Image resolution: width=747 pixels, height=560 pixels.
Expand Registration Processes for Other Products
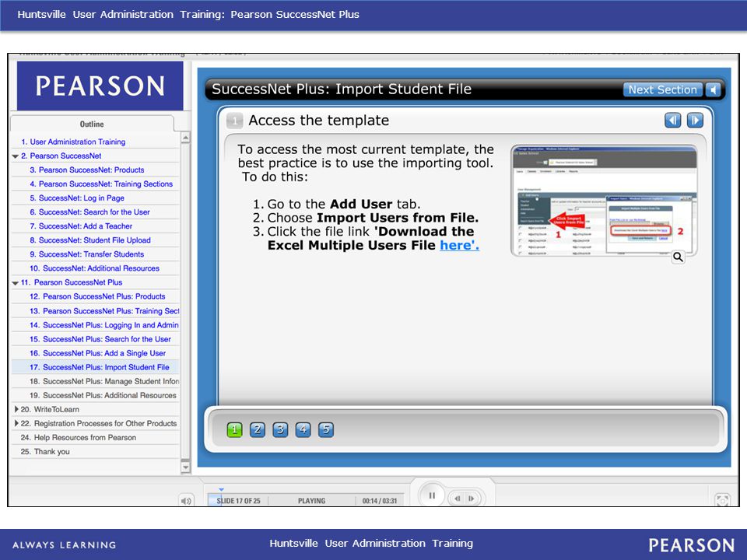[x=16, y=423]
